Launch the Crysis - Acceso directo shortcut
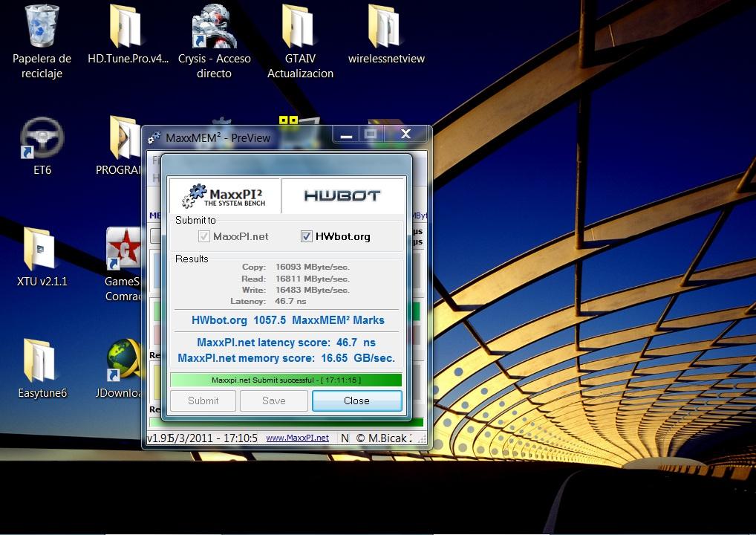The height and width of the screenshot is (535, 756). coord(214,41)
